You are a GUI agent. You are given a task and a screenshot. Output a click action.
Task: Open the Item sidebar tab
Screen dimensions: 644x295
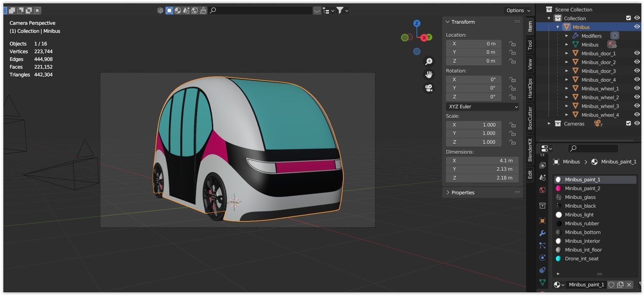pyautogui.click(x=530, y=26)
